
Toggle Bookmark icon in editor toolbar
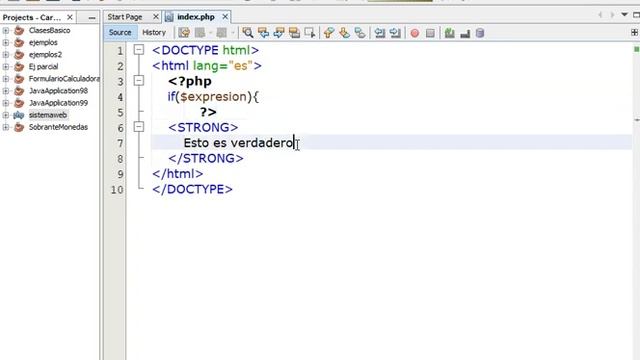360,33
